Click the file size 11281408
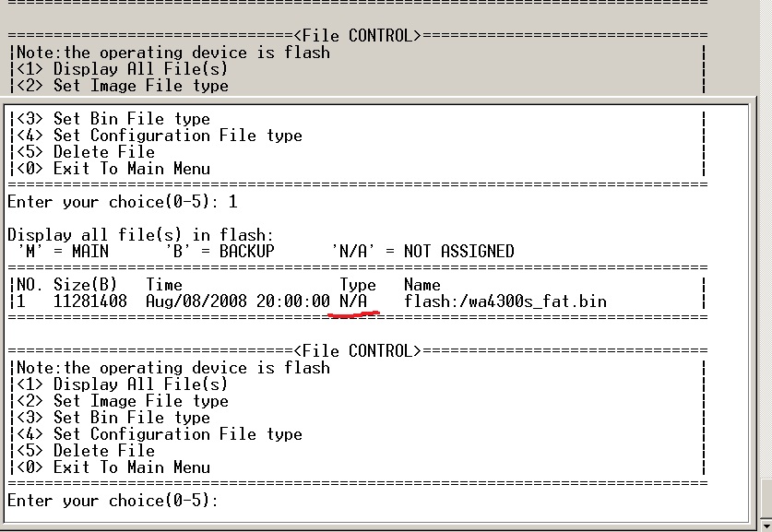The height and width of the screenshot is (532, 772). [89, 301]
